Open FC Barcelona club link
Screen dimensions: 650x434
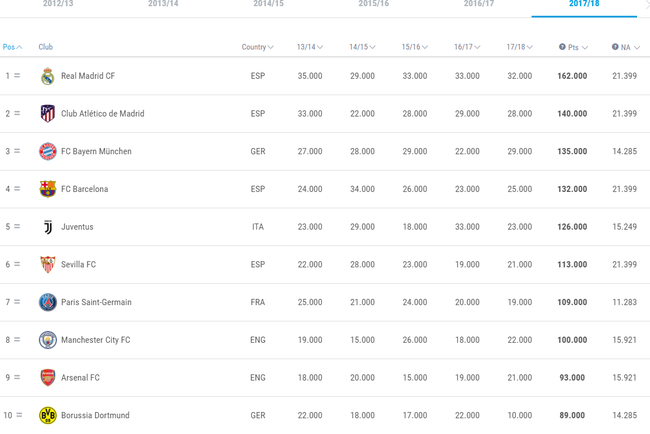85,189
